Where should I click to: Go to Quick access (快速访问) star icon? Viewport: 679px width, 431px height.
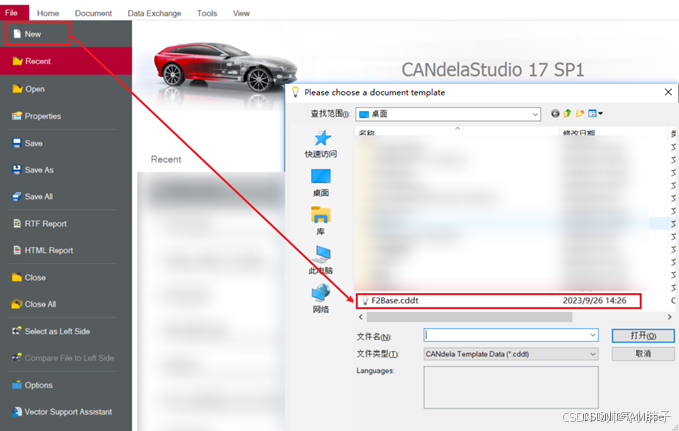coord(321,139)
